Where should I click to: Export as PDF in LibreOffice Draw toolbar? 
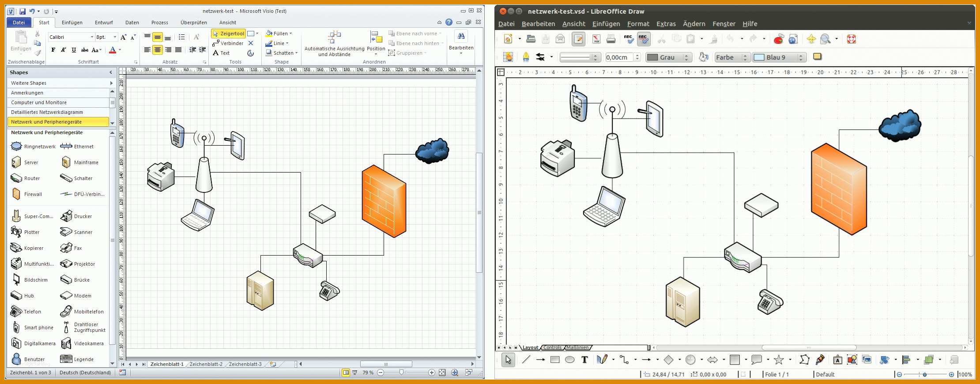click(596, 39)
